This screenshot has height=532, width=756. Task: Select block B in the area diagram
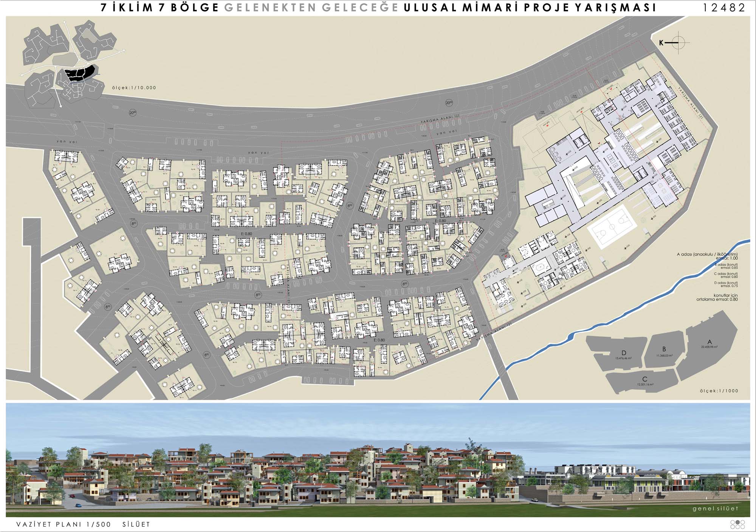pyautogui.click(x=664, y=351)
